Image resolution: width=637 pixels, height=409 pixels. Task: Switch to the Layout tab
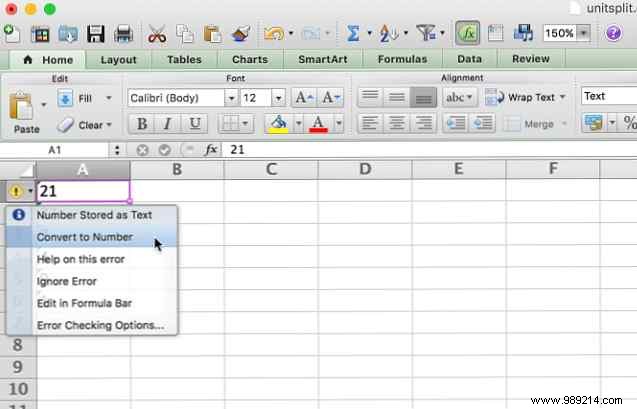click(118, 60)
